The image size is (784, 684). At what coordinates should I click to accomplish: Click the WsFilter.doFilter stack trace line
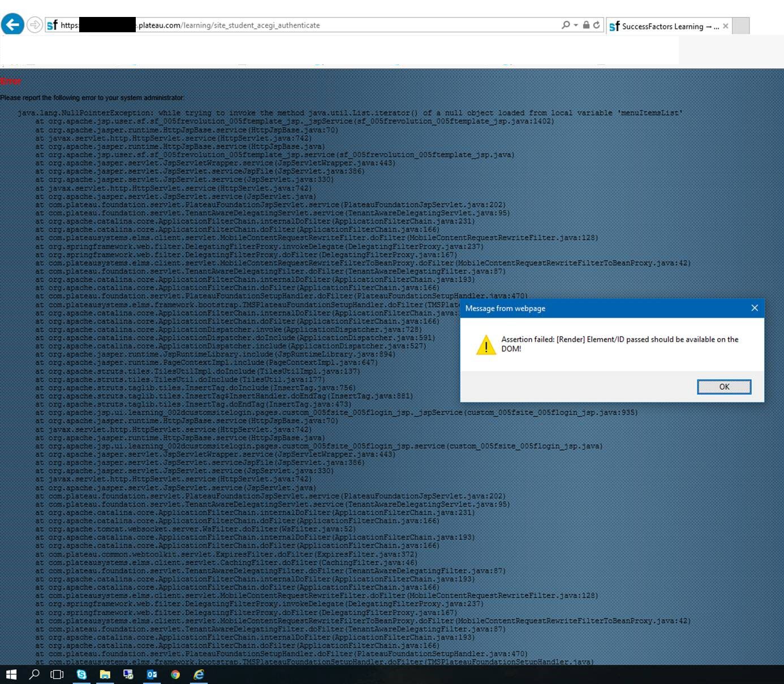196,529
